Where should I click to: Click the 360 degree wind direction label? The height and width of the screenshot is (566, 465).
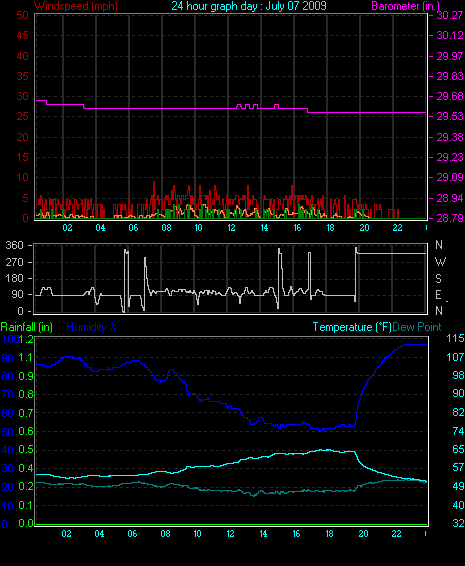coord(14,245)
